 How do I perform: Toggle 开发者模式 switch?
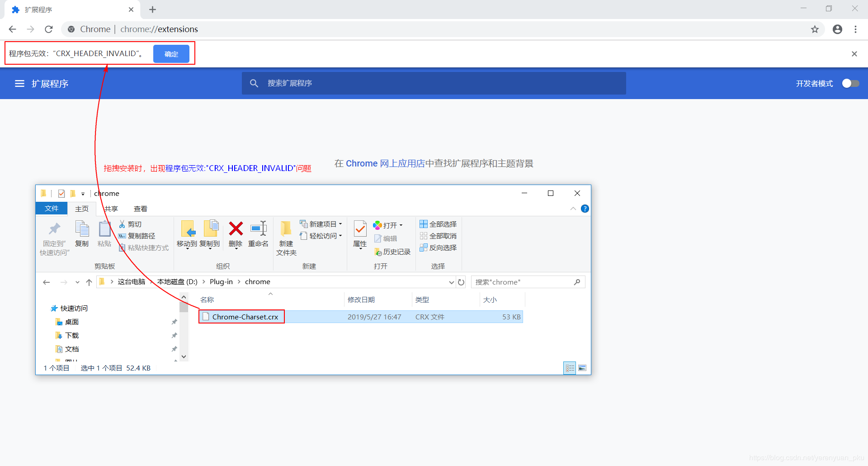[850, 83]
